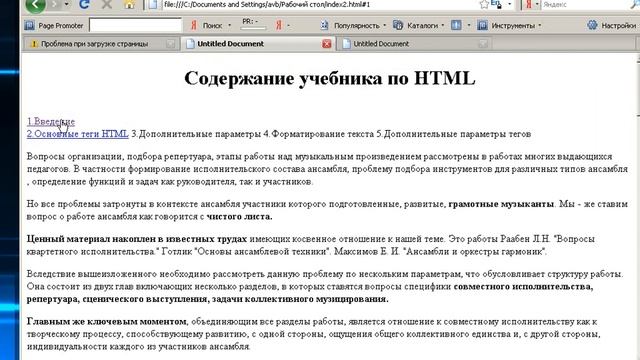Image resolution: width=640 pixels, height=360 pixels.
Task: Reload the page with the refresh icon
Action: pos(84,4)
